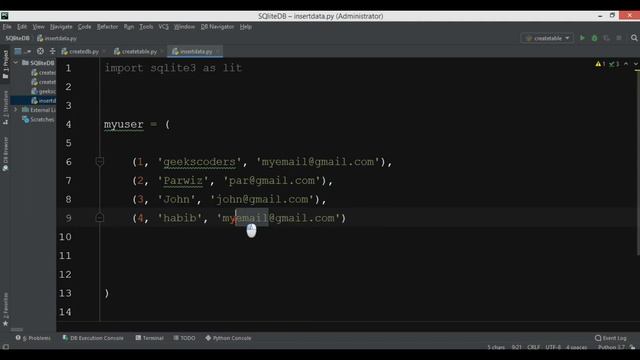Run with coverage icon in toolbar
This screenshot has height=360, width=640.
click(x=607, y=38)
